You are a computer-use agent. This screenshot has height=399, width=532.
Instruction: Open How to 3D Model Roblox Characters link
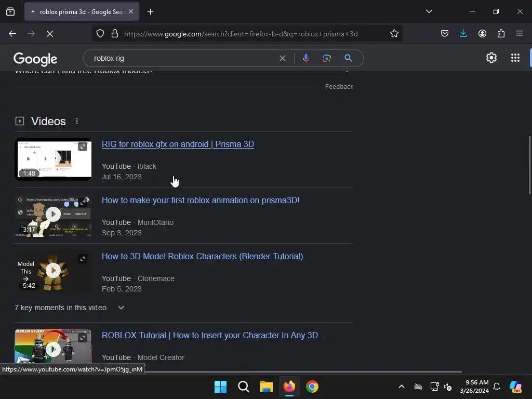coord(202,256)
